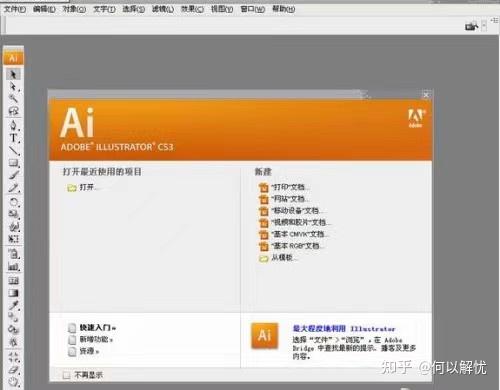500x390 pixels.
Task: Choose the Rectangle tool
Action: [x=13, y=163]
